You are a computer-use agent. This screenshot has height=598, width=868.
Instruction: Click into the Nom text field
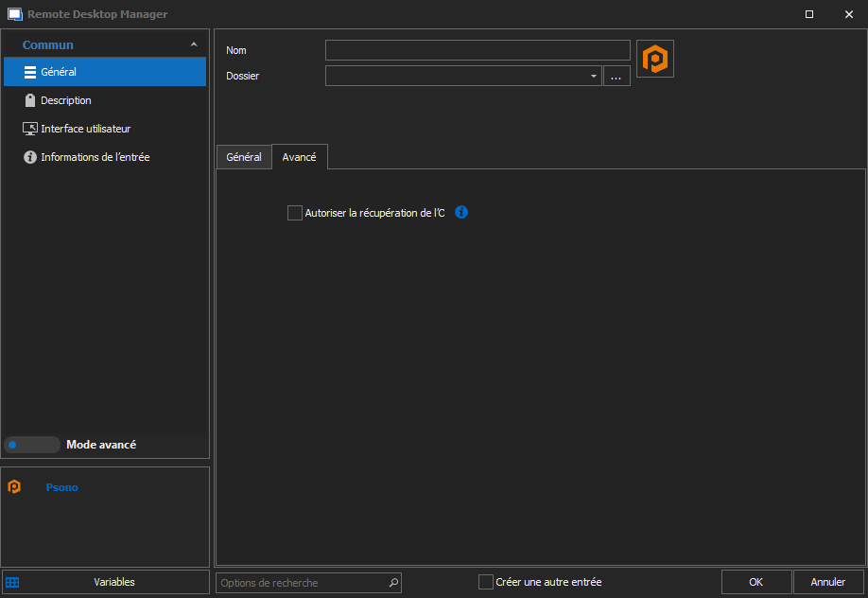coord(477,50)
